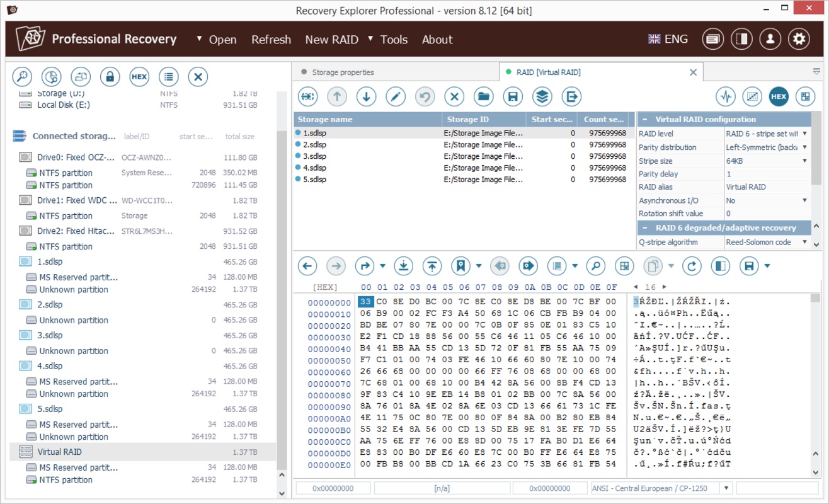Open the Q-stripe algorithm dropdown
Screen dimensions: 829x504
(804, 242)
